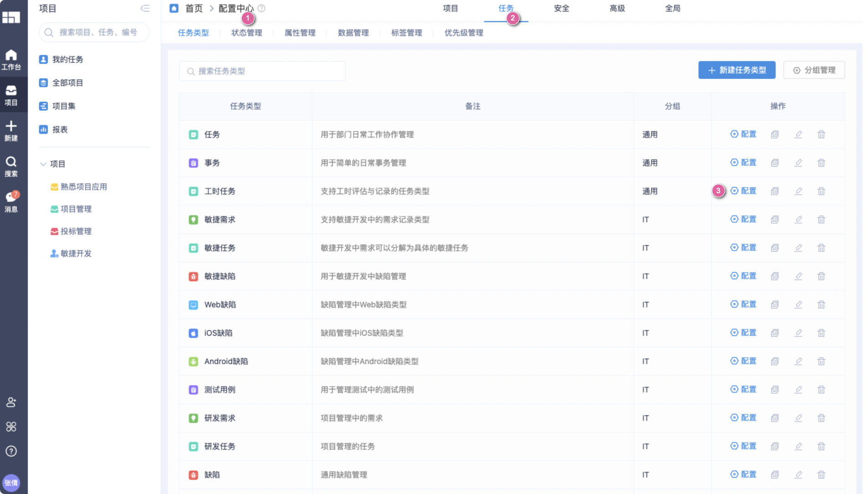Click the 张倩 user avatar
This screenshot has height=494, width=868.
11,483
